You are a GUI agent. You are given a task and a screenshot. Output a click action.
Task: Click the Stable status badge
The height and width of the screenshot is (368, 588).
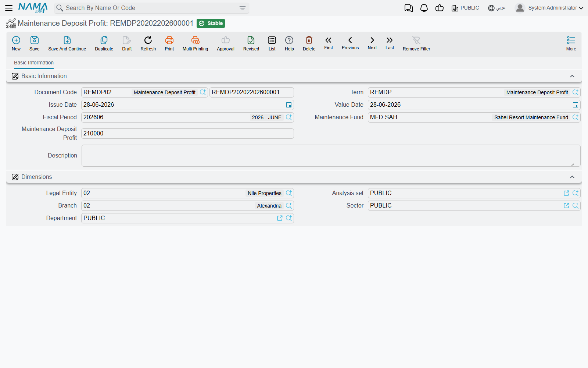(x=211, y=24)
